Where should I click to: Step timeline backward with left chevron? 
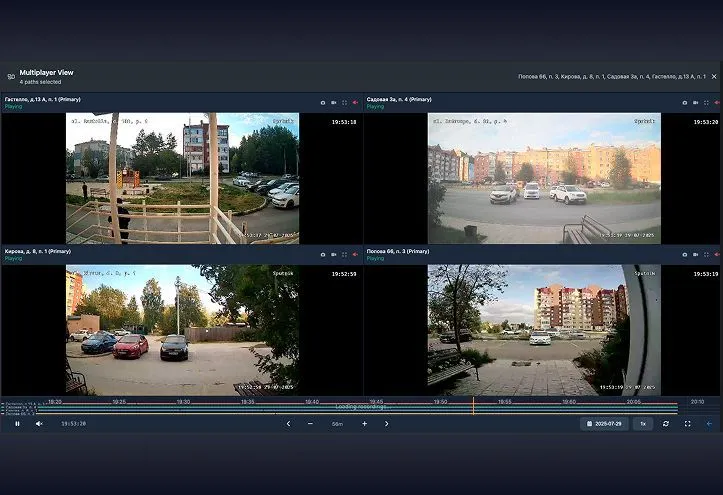pyautogui.click(x=288, y=424)
